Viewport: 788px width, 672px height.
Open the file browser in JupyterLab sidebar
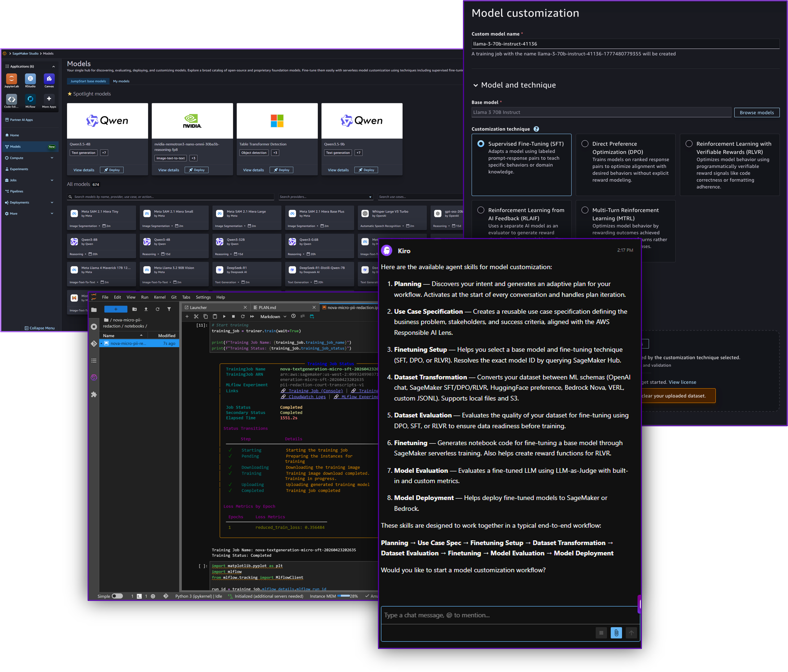coord(94,310)
